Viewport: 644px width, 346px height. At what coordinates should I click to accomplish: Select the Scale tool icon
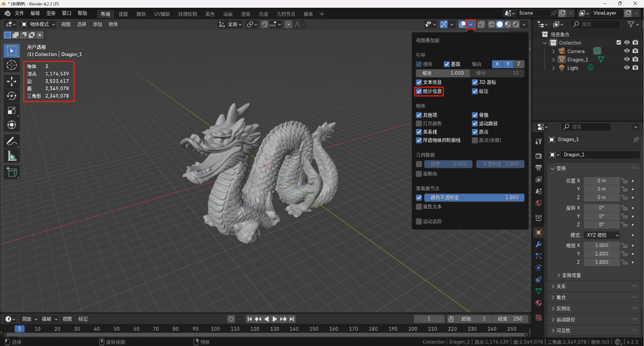pos(12,111)
